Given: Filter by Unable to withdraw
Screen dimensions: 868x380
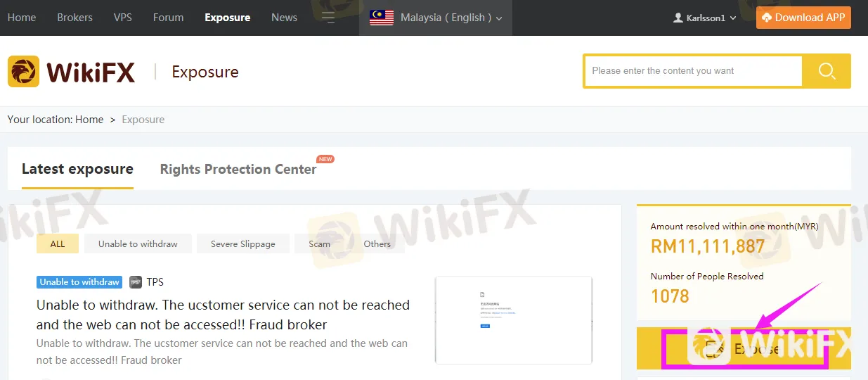Looking at the screenshot, I should tap(138, 243).
